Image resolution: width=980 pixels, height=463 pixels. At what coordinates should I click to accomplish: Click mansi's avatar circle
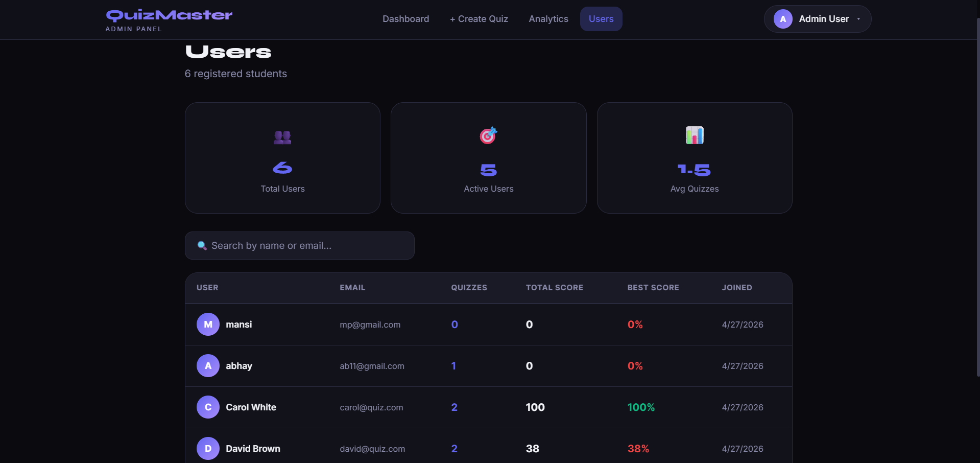click(x=208, y=325)
